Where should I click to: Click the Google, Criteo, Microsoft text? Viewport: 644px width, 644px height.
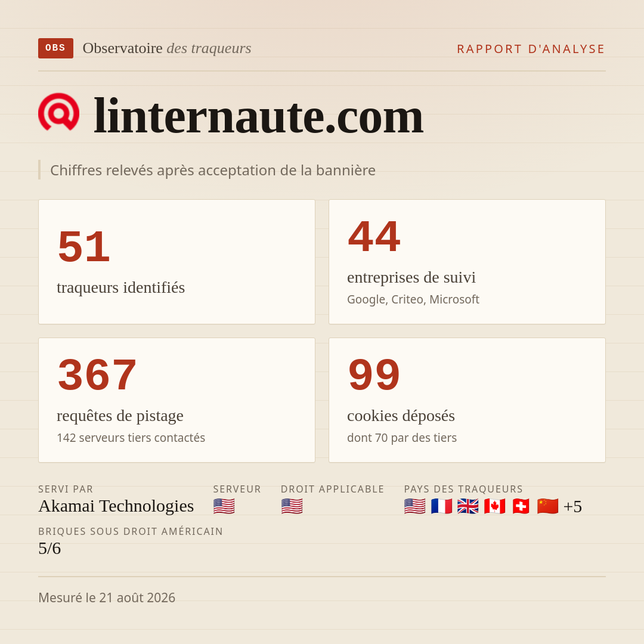pyautogui.click(x=413, y=299)
